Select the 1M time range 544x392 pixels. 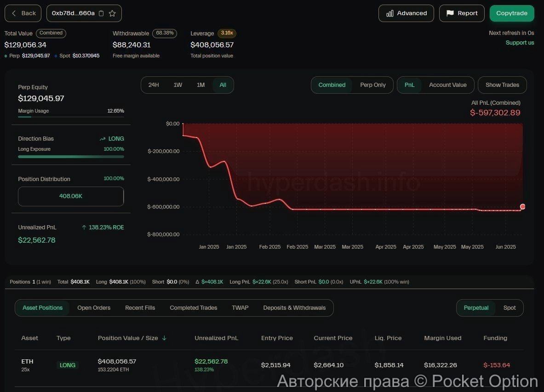point(200,85)
